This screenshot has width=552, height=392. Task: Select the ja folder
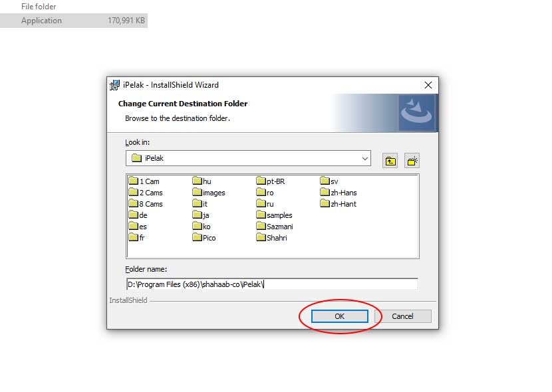coord(201,215)
